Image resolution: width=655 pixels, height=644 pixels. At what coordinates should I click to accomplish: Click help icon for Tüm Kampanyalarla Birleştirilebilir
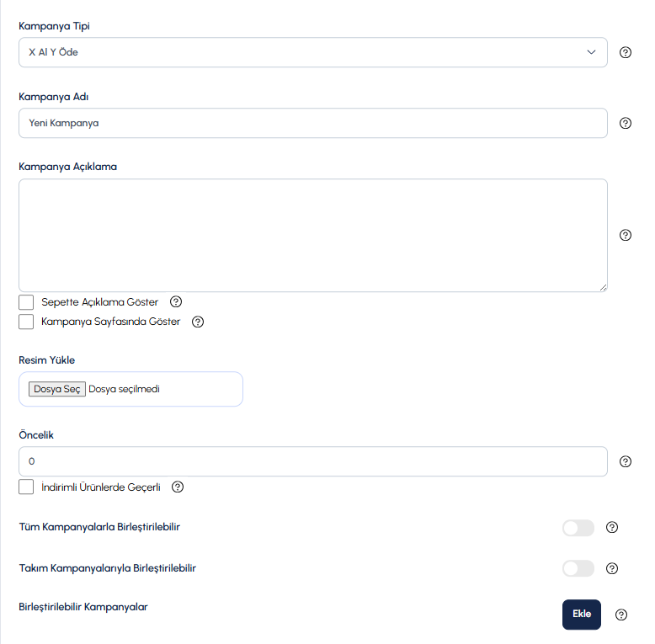pos(611,528)
